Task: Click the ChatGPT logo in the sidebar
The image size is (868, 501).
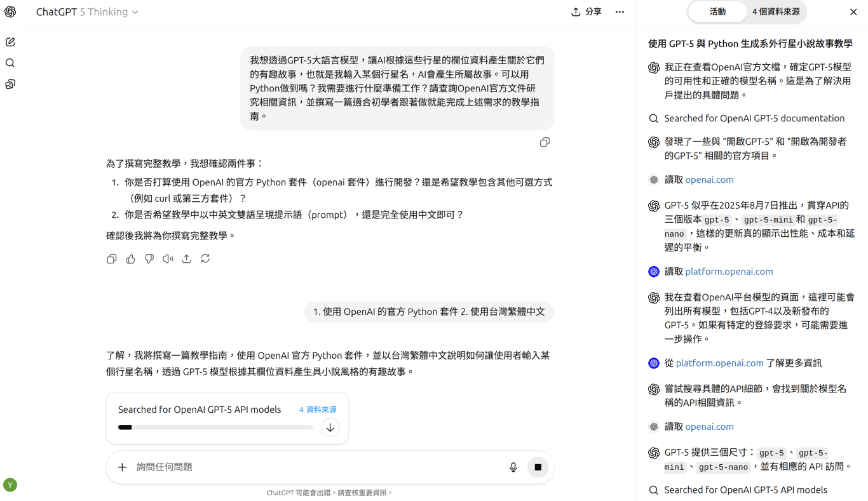Action: click(x=10, y=12)
